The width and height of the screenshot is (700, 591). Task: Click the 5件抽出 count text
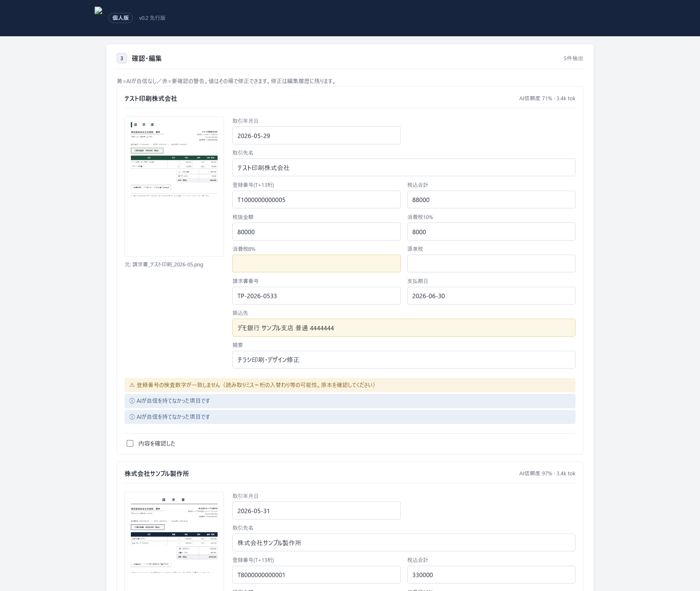pos(573,58)
